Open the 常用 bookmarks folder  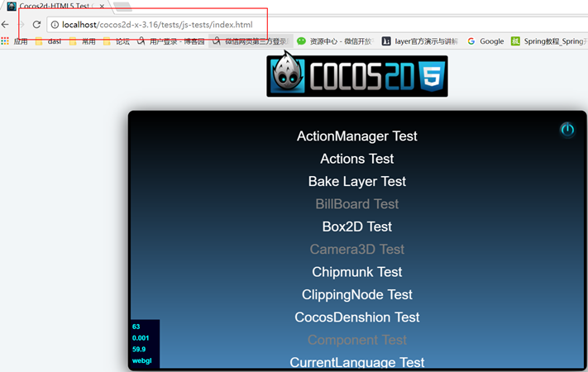83,41
